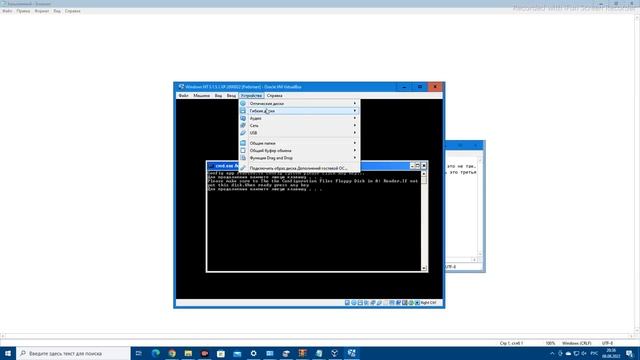Maximize the cmd.exe window inside the VM
640x360 pixels.
(x=418, y=166)
